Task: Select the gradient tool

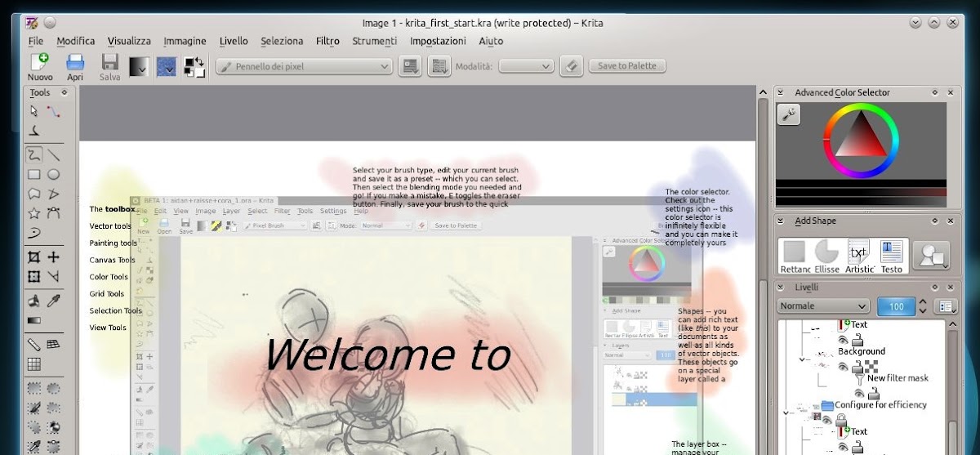Action: [34, 321]
